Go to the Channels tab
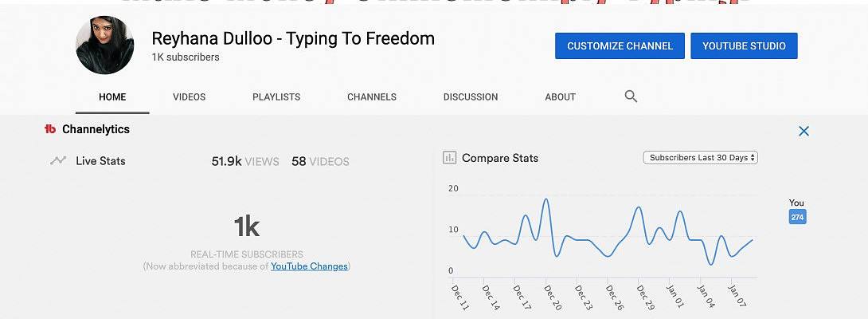 [372, 97]
